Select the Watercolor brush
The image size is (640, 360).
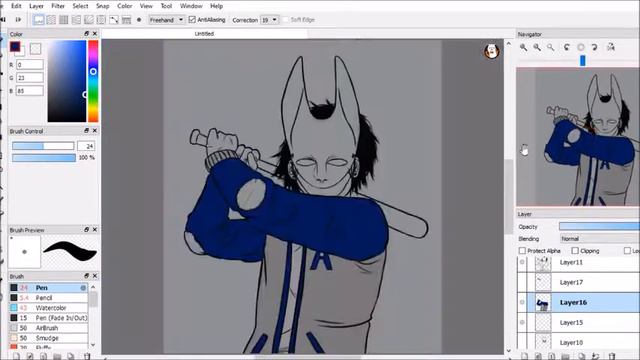click(48, 308)
